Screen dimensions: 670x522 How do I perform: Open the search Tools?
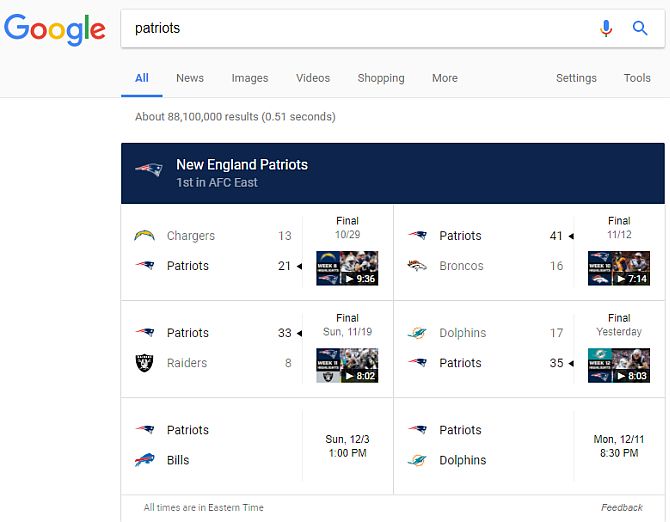pos(637,78)
